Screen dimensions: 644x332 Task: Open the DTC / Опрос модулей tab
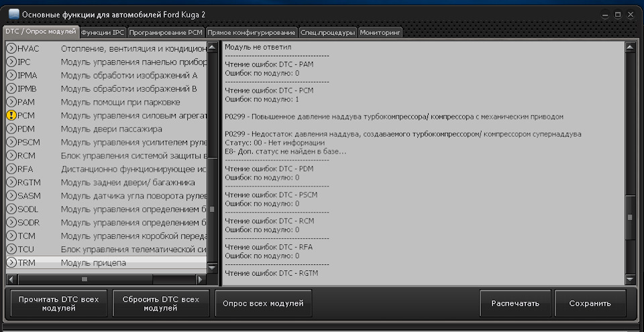click(x=41, y=32)
